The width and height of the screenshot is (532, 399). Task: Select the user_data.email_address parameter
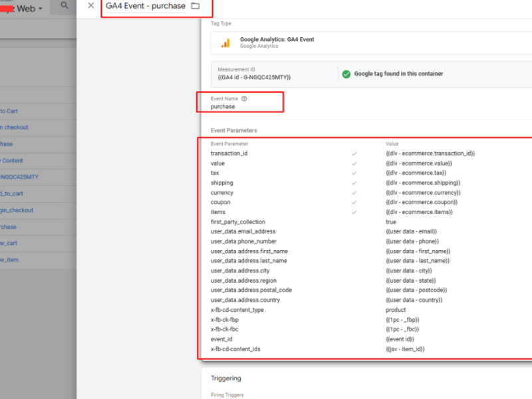(x=243, y=231)
